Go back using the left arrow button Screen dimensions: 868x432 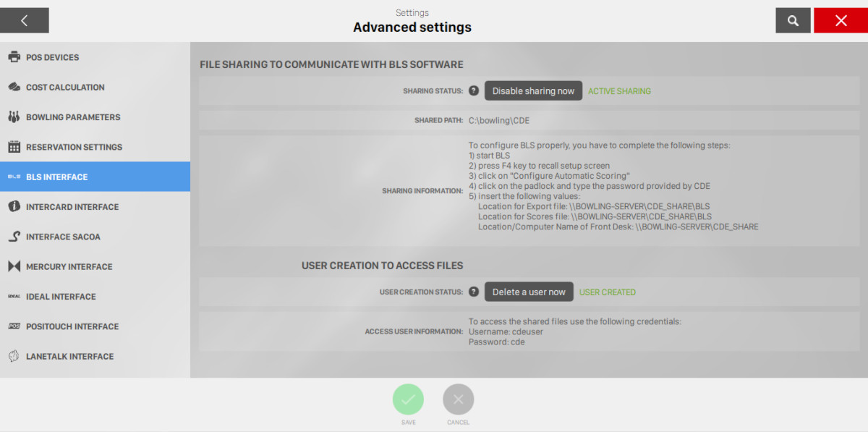click(25, 21)
